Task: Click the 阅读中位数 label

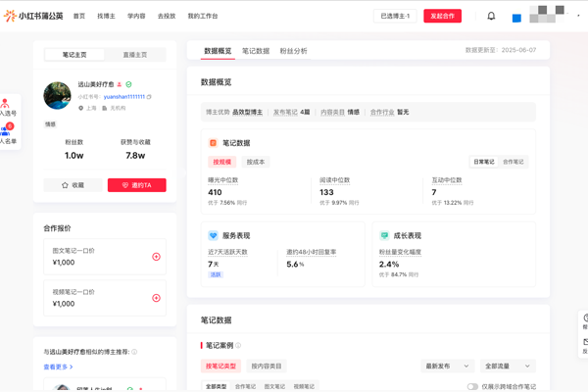Action: (x=334, y=180)
